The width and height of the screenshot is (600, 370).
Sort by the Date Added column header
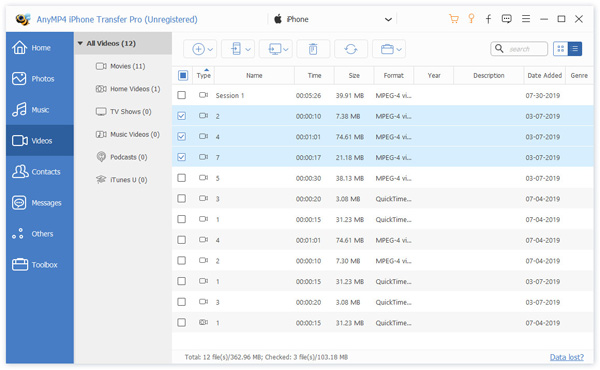pos(545,75)
